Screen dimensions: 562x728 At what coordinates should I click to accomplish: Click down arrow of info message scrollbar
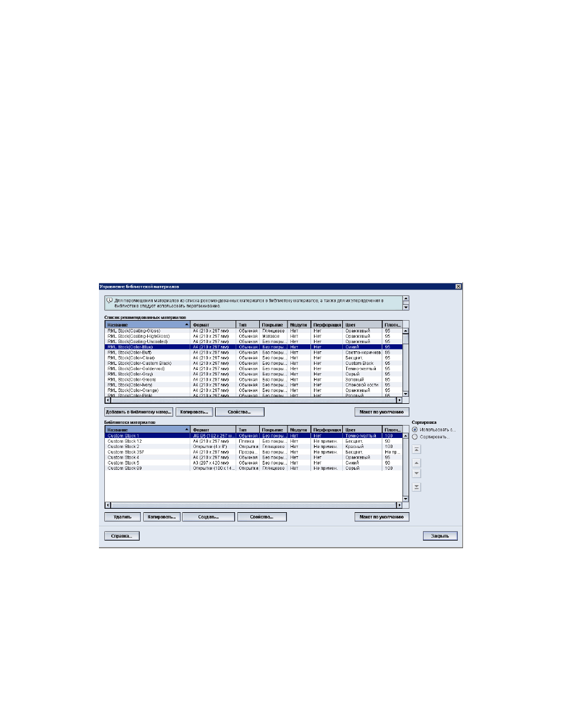pos(406,307)
